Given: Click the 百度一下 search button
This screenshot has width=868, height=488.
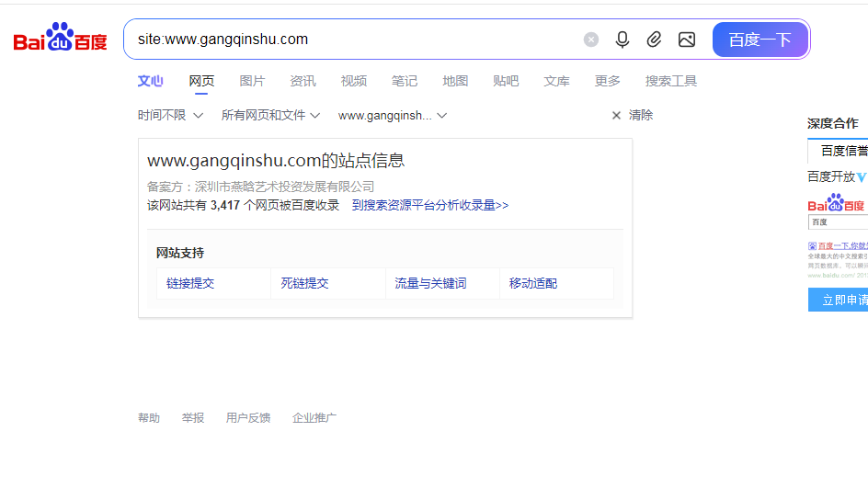Looking at the screenshot, I should click(760, 40).
